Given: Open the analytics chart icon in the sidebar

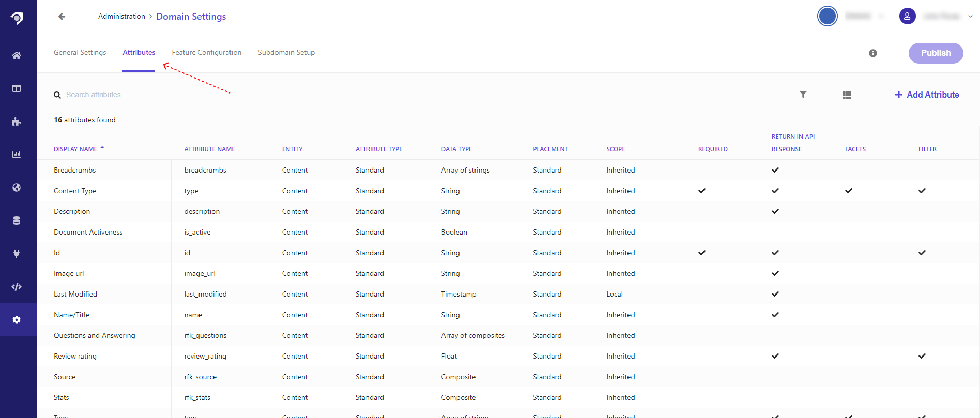Looking at the screenshot, I should click(17, 154).
